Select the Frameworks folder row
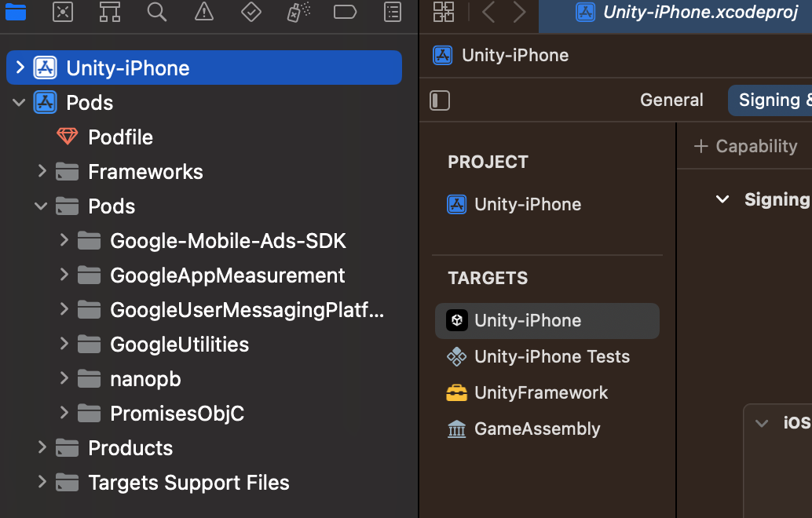The width and height of the screenshot is (812, 518). pyautogui.click(x=204, y=171)
